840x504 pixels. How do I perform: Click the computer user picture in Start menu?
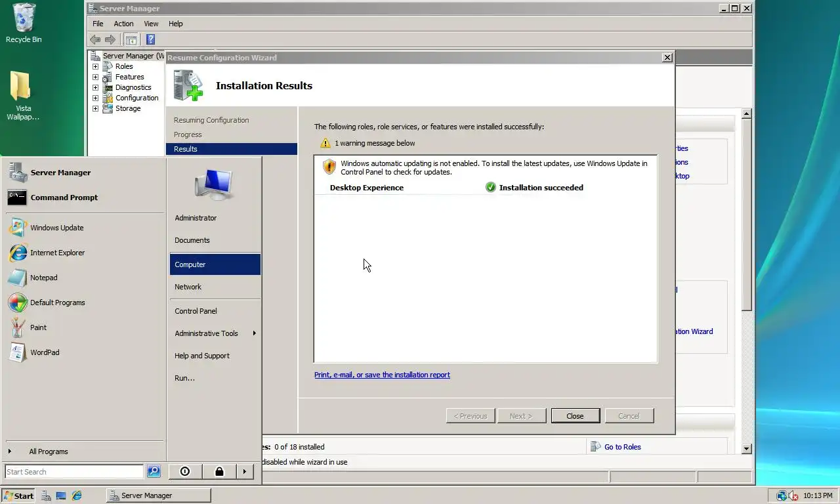(x=214, y=185)
